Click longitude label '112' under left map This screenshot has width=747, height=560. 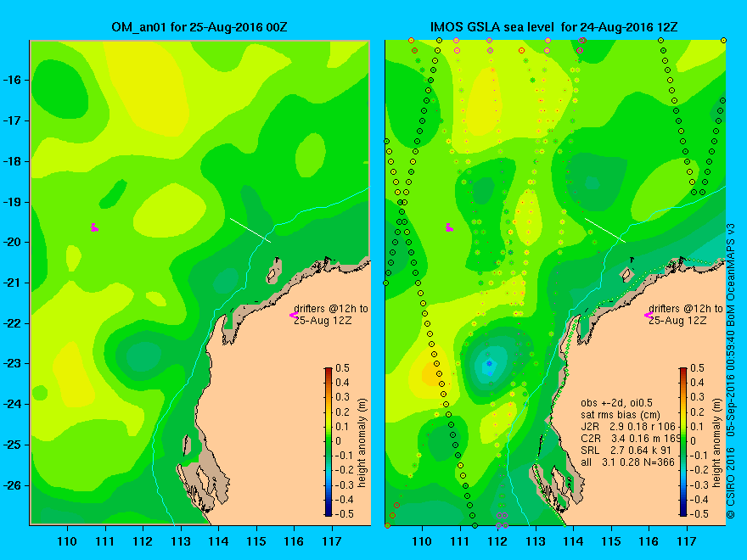(143, 541)
